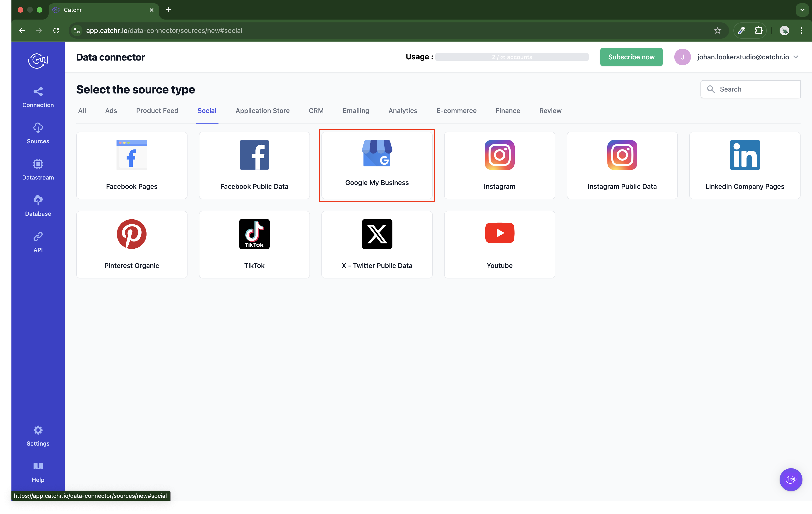812x514 pixels.
Task: Switch to the Emailing tab
Action: pyautogui.click(x=356, y=111)
